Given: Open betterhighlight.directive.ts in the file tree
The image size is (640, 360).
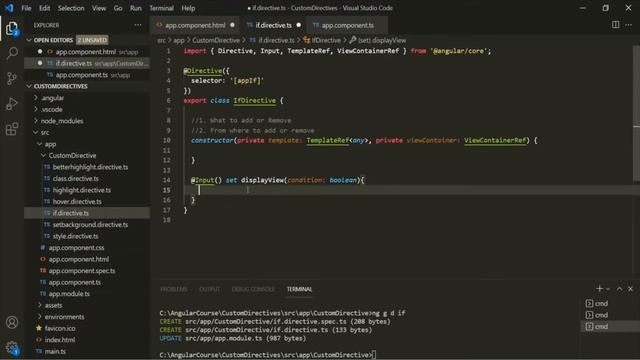Looking at the screenshot, I should [x=90, y=167].
